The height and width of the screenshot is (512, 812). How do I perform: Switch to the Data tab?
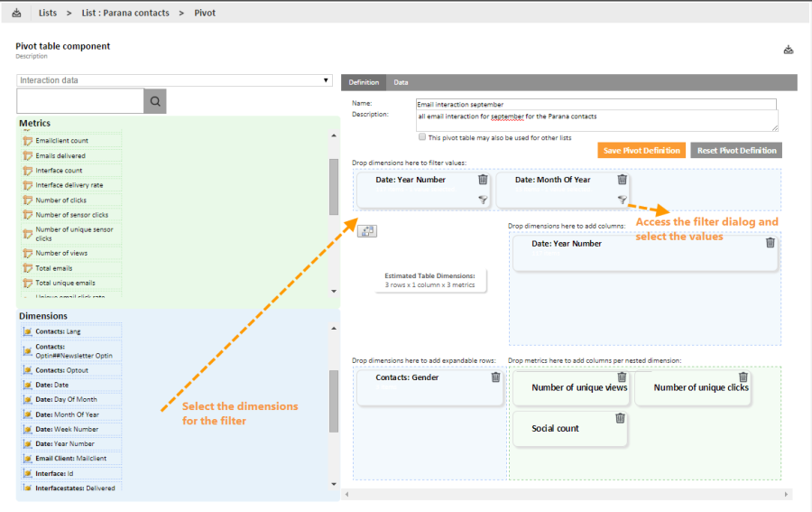(x=401, y=82)
